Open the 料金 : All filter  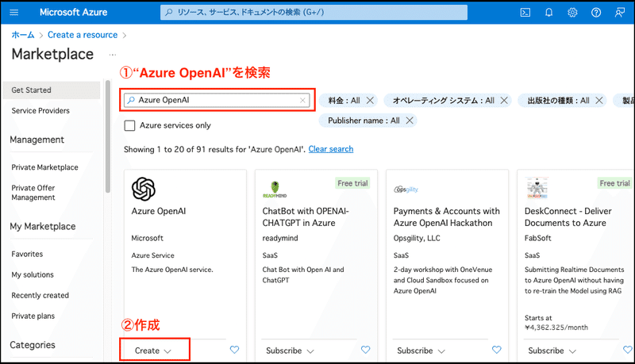click(344, 100)
